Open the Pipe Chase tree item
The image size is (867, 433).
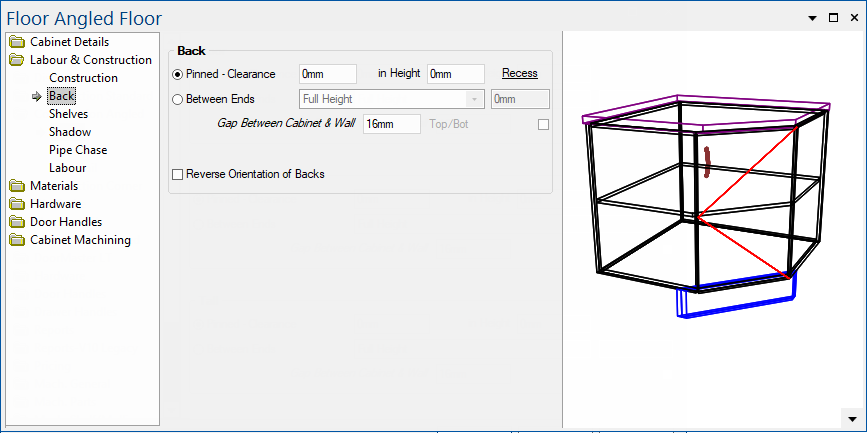(x=78, y=150)
